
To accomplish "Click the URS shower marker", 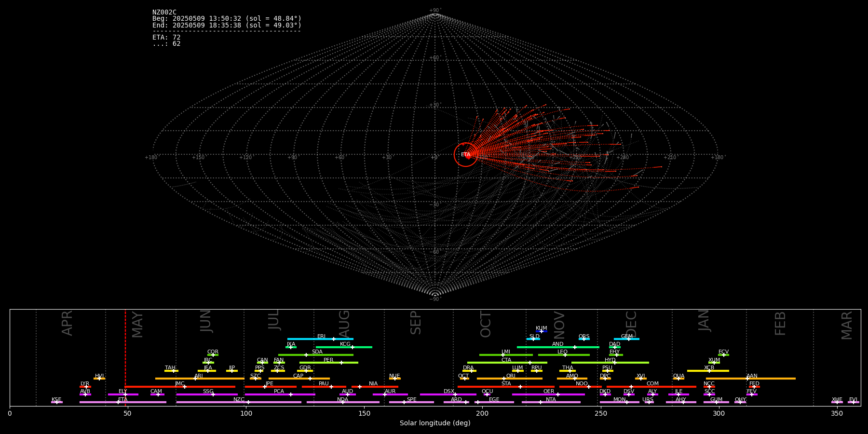I will pyautogui.click(x=649, y=402).
